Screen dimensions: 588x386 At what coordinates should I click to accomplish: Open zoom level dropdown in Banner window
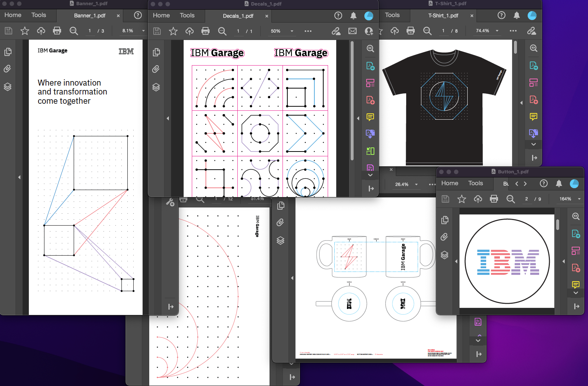point(144,31)
